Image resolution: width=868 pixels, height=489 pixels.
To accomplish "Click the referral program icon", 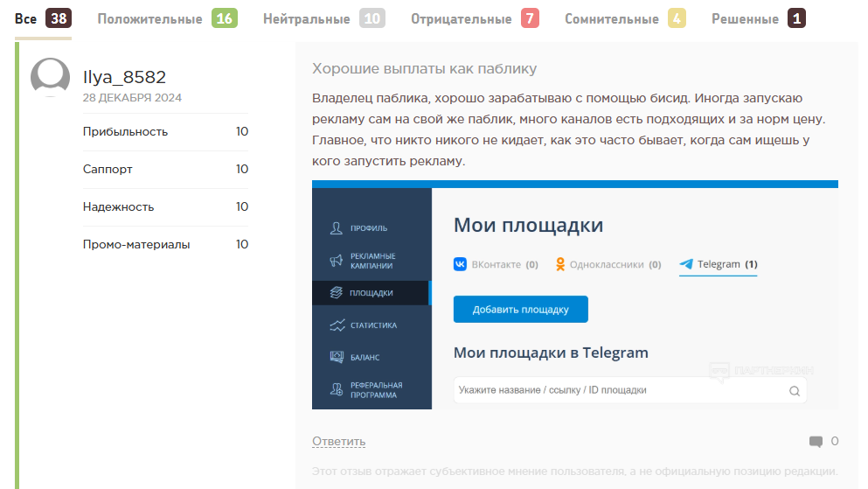I will (336, 390).
